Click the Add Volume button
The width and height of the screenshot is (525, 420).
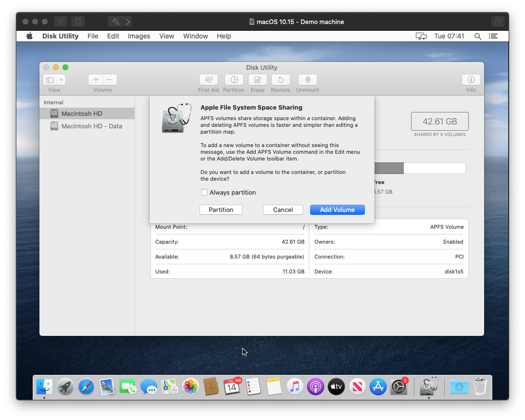[337, 210]
